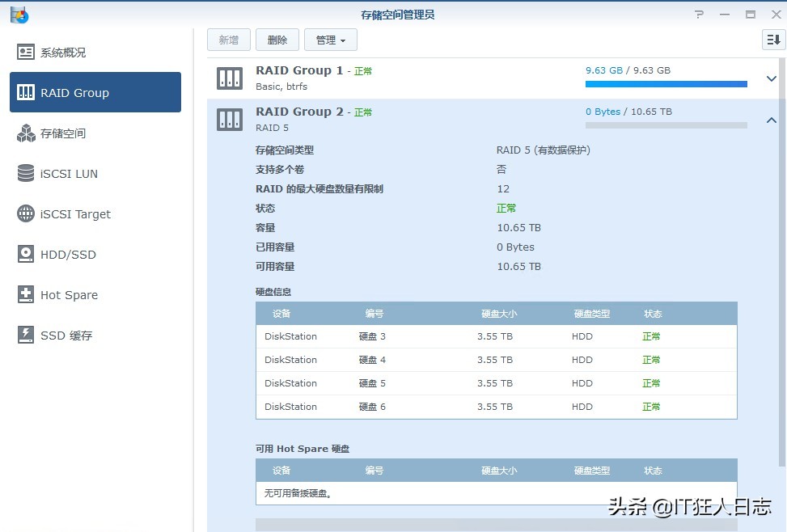Click the 新增 create button
This screenshot has height=532, width=787.
click(228, 39)
